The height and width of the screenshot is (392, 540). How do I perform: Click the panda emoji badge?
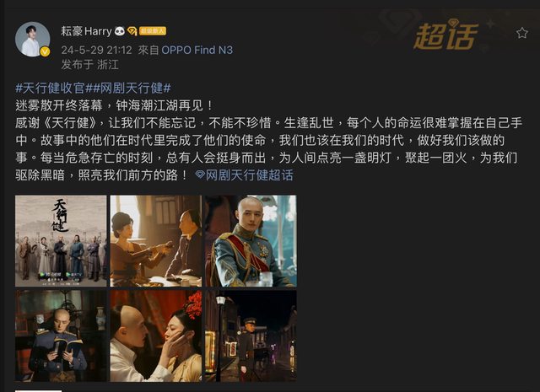120,31
